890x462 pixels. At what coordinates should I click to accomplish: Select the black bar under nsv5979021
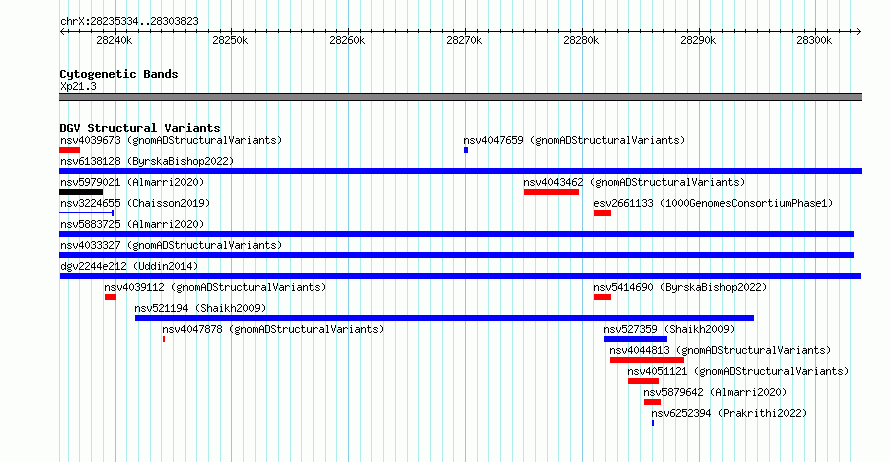tap(81, 192)
